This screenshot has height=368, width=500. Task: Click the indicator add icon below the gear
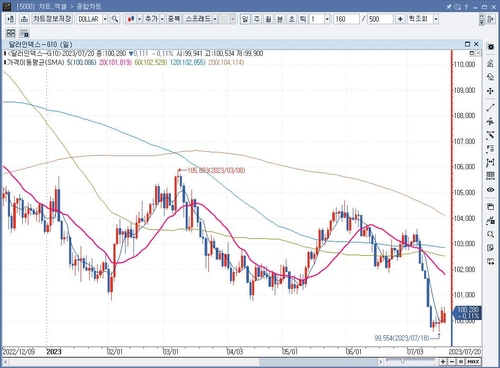(491, 63)
